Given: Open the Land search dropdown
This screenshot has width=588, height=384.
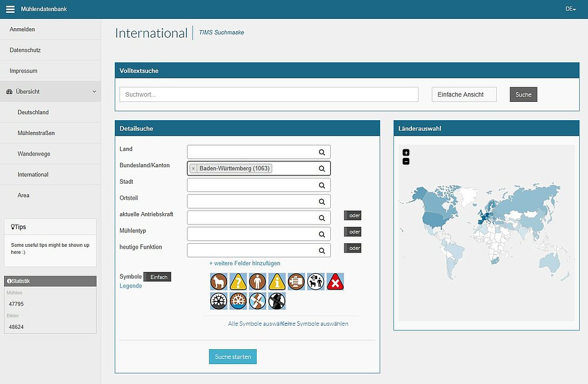Looking at the screenshot, I should pyautogui.click(x=259, y=152).
